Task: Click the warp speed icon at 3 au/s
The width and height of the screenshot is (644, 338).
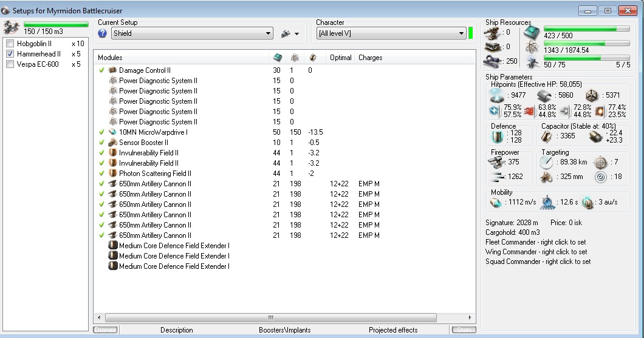Action: (587, 202)
